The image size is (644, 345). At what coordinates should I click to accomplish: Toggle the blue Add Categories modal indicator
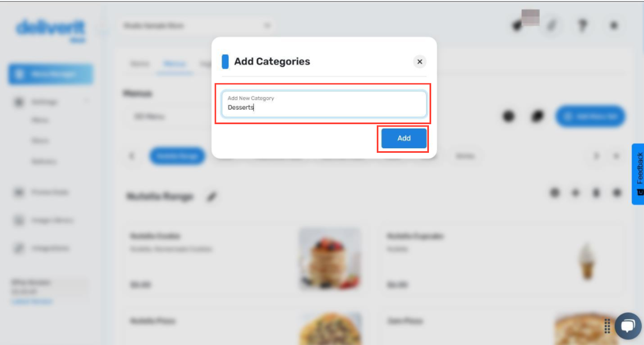225,61
